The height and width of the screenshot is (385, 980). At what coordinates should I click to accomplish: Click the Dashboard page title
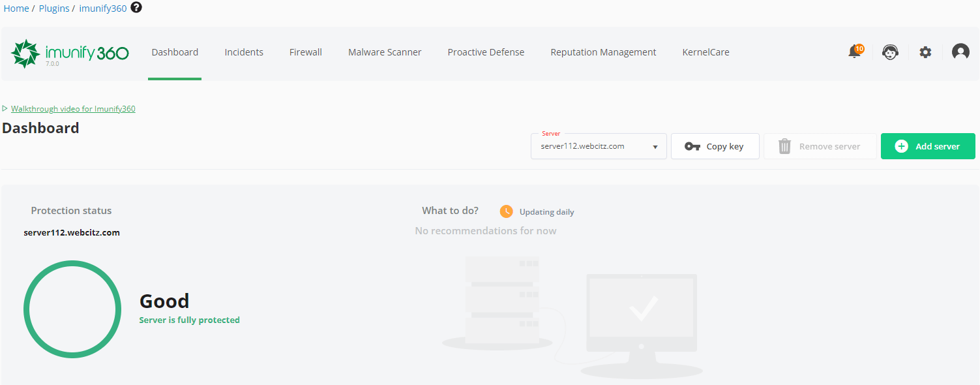click(x=40, y=128)
